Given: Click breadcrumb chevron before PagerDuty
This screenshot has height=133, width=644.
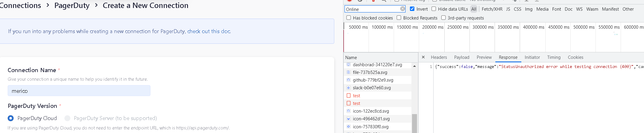Looking at the screenshot, I should point(48,5).
